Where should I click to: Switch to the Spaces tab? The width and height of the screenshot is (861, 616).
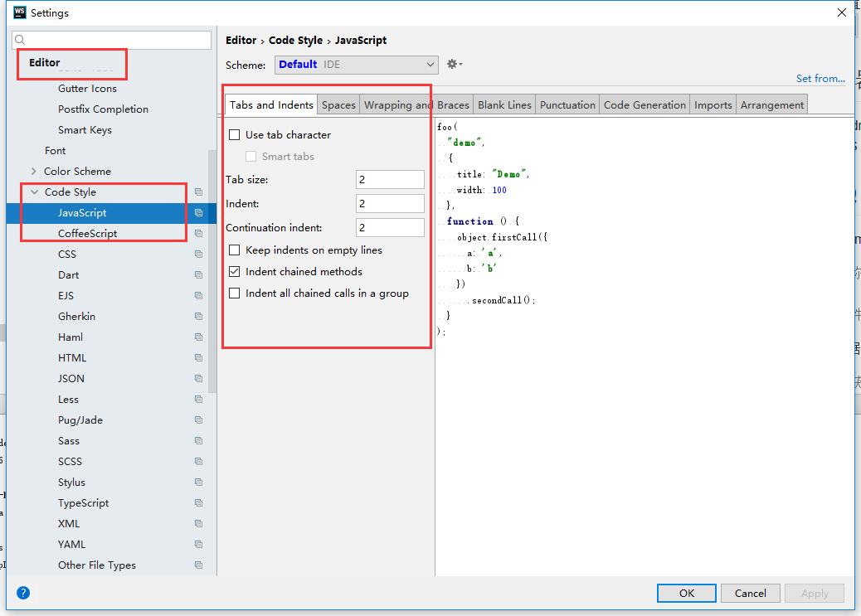(x=338, y=104)
